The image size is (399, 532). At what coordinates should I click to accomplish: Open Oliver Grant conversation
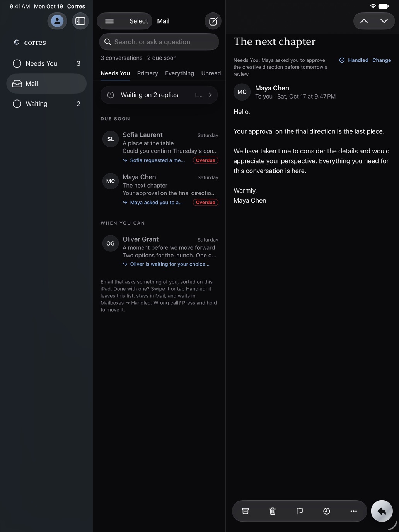[x=159, y=252]
